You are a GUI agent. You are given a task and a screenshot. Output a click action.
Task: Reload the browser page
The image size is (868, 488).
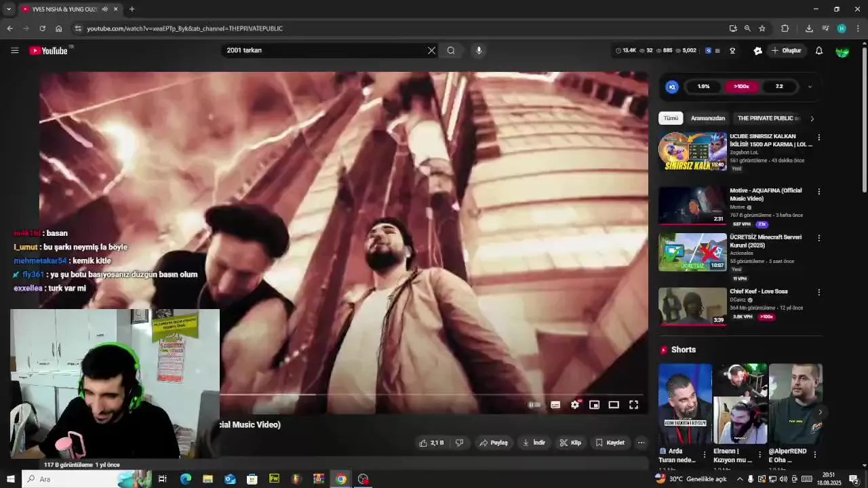[42, 28]
